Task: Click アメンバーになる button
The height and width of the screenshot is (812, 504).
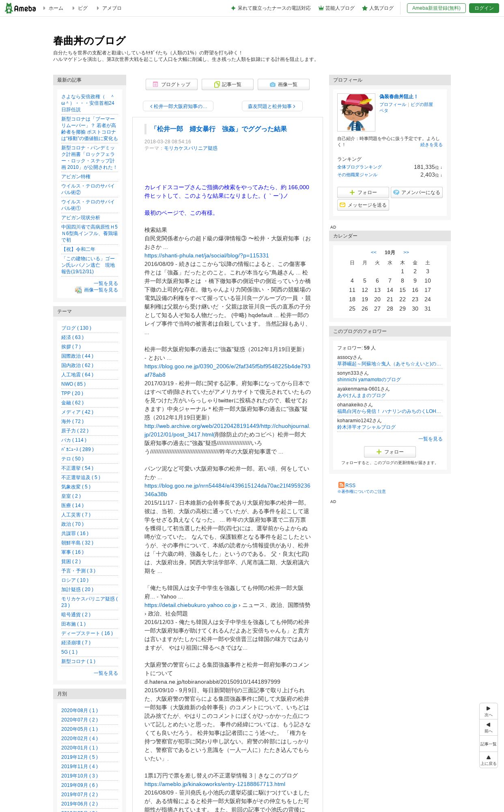Action: [417, 192]
